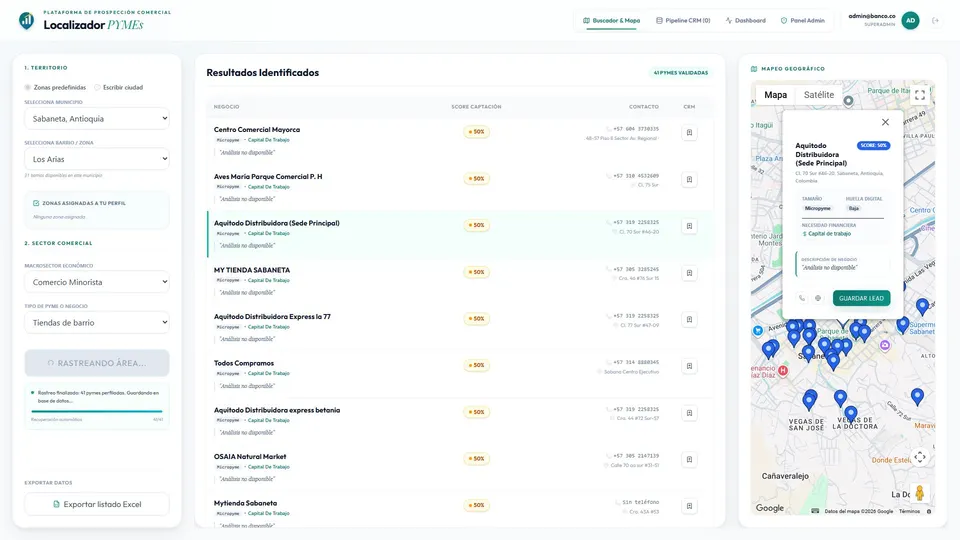Open tipo de pyme dropdown Tiendas de barrio
Viewport: 960px width, 540px height.
97,323
